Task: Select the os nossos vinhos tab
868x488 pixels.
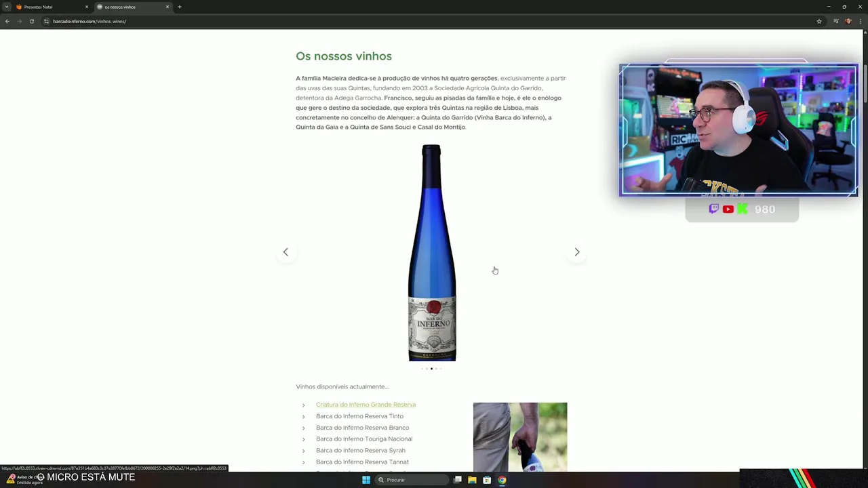Action: click(x=132, y=7)
